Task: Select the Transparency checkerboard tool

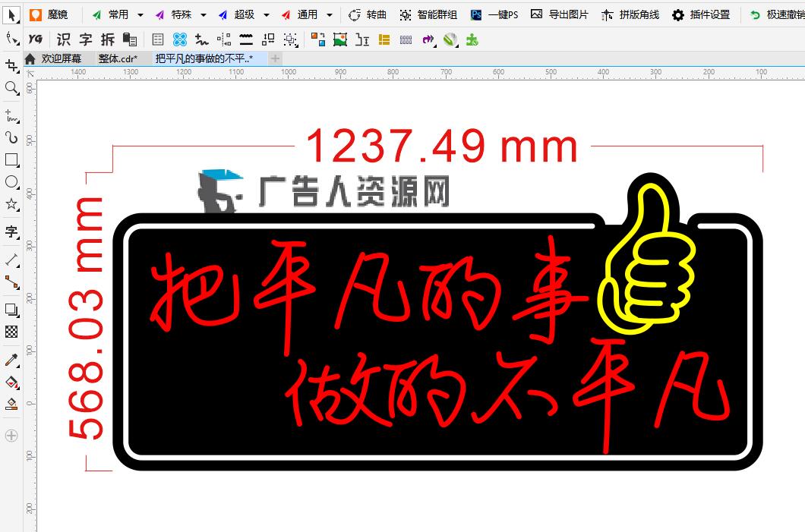Action: [11, 332]
